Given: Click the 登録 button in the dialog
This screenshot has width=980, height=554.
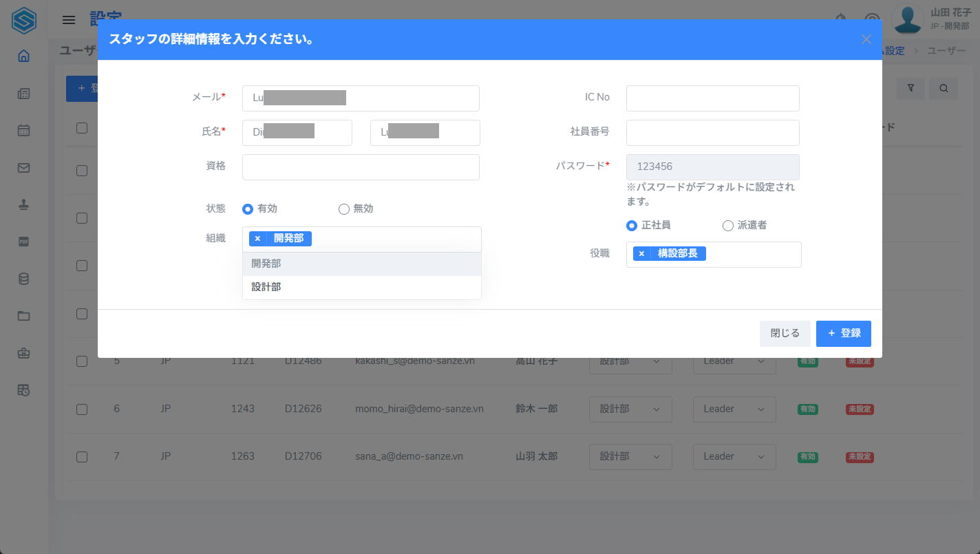Looking at the screenshot, I should click(843, 333).
